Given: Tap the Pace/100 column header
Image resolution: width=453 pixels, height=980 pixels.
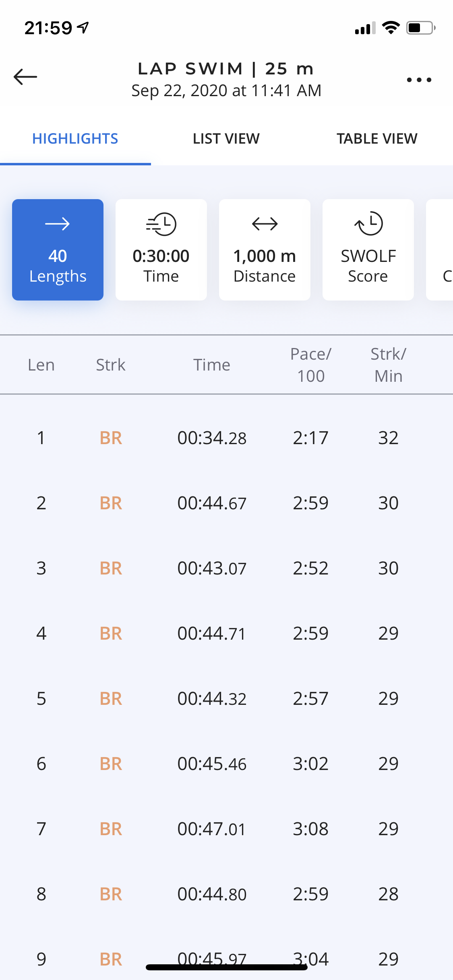Looking at the screenshot, I should tap(310, 365).
